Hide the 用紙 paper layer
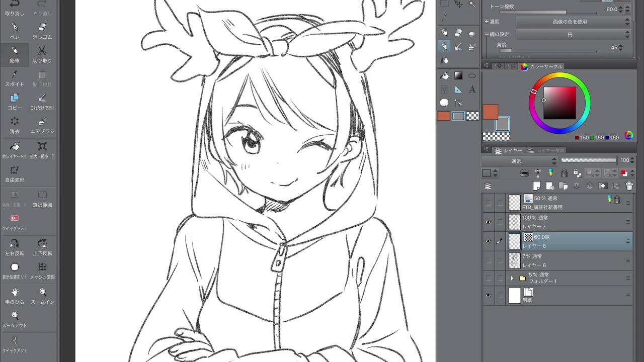This screenshot has width=644, height=362. (488, 296)
